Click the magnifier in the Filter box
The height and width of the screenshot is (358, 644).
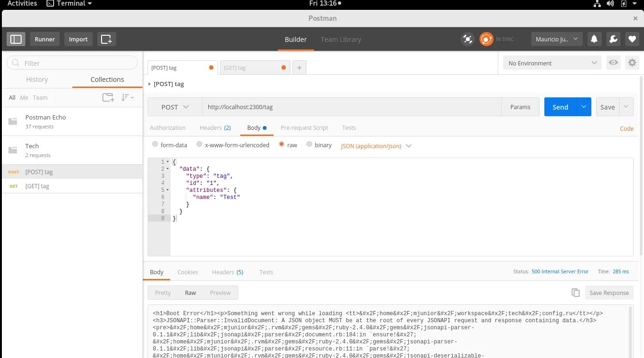(x=16, y=63)
